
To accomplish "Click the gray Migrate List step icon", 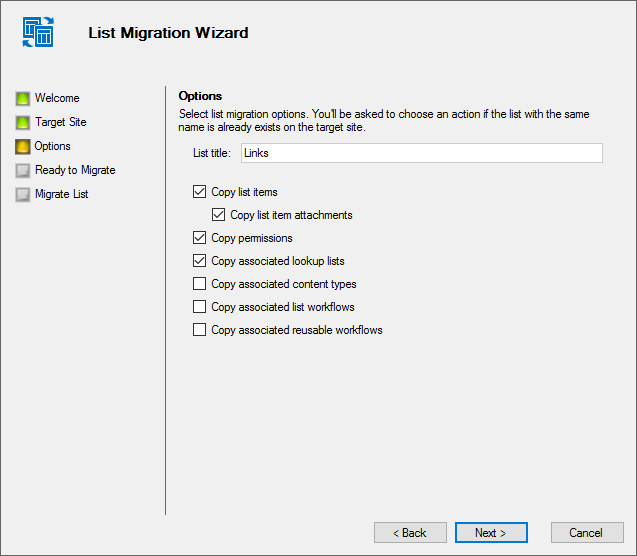I will tap(23, 195).
